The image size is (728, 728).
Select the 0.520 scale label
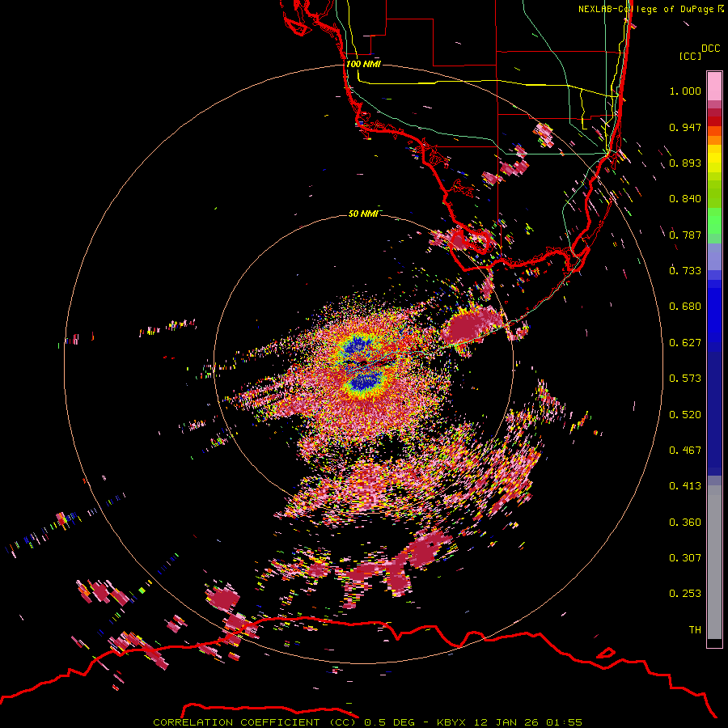(685, 415)
